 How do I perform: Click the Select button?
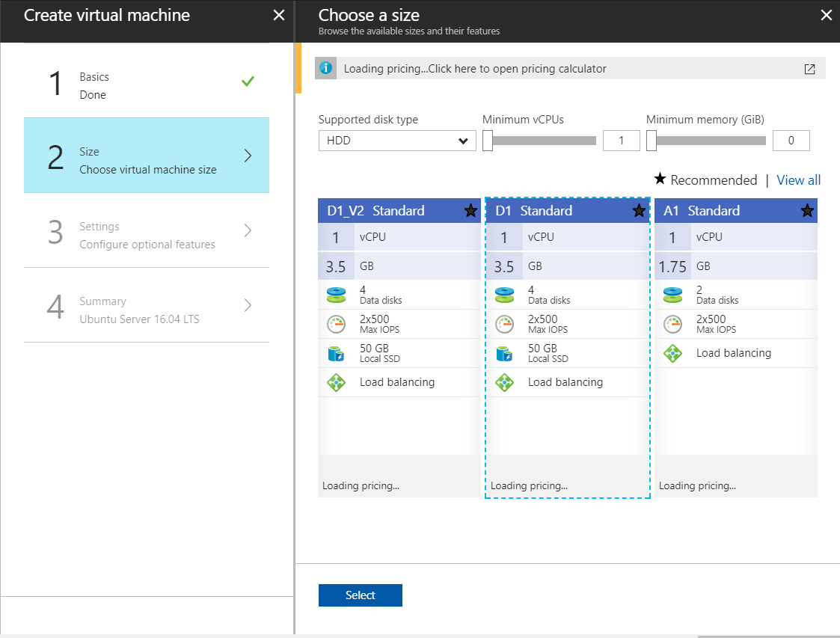pyautogui.click(x=360, y=595)
